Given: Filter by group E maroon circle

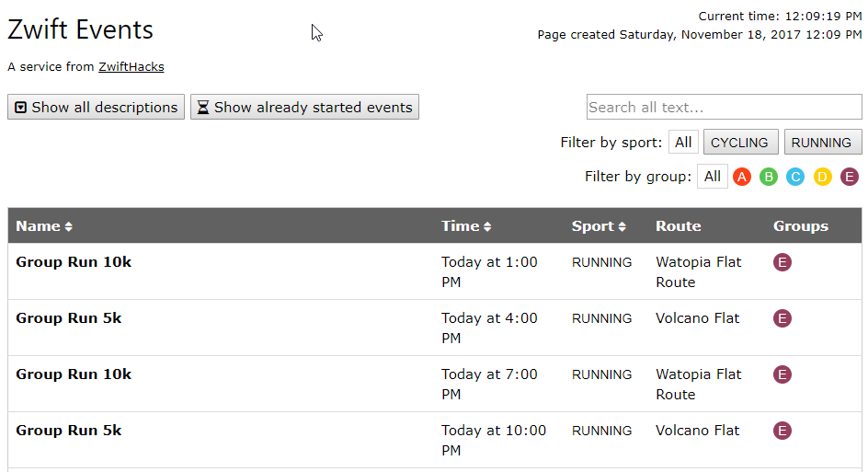Looking at the screenshot, I should click(850, 177).
